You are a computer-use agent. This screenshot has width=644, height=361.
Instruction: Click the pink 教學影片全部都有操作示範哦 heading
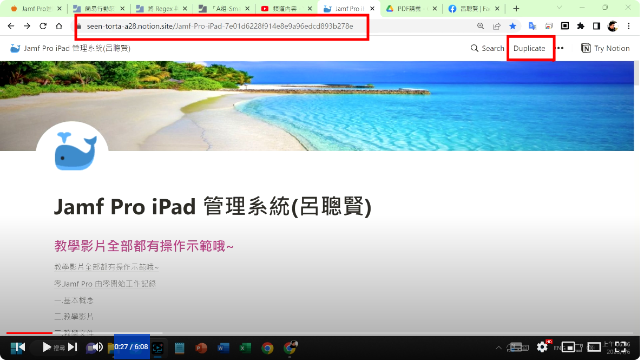click(x=144, y=246)
